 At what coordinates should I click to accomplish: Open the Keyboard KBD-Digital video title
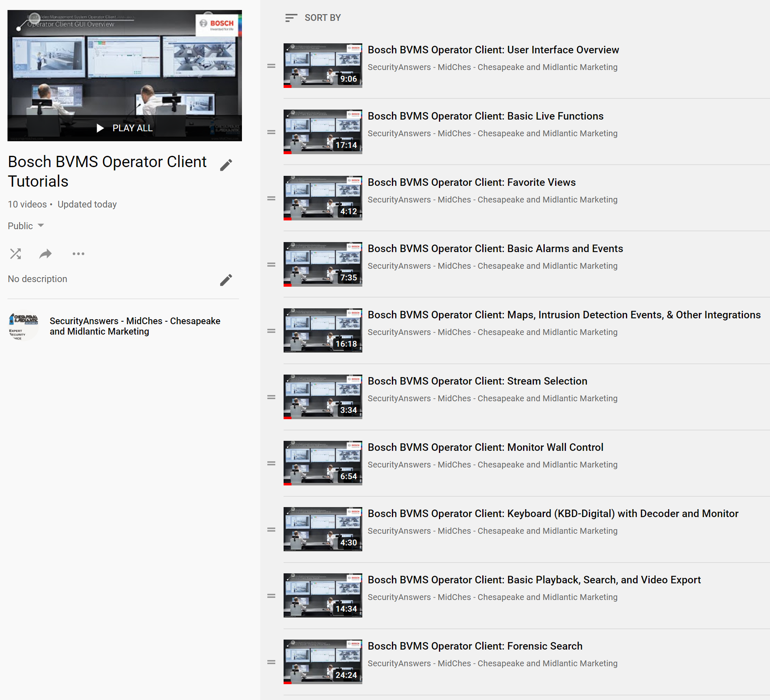[553, 513]
